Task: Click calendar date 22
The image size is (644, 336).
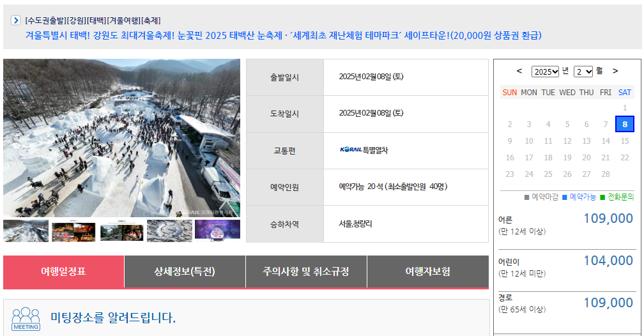Action: 625,158
